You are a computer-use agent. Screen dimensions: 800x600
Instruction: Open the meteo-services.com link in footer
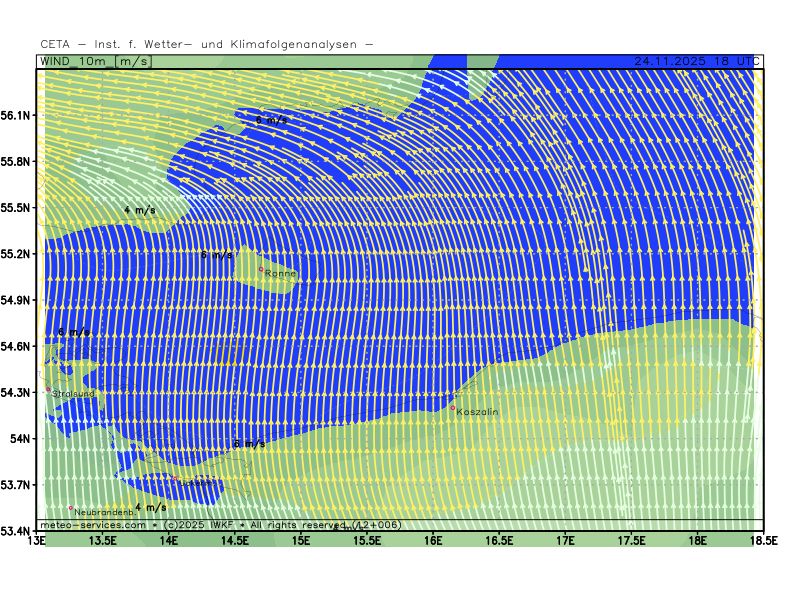[93, 525]
